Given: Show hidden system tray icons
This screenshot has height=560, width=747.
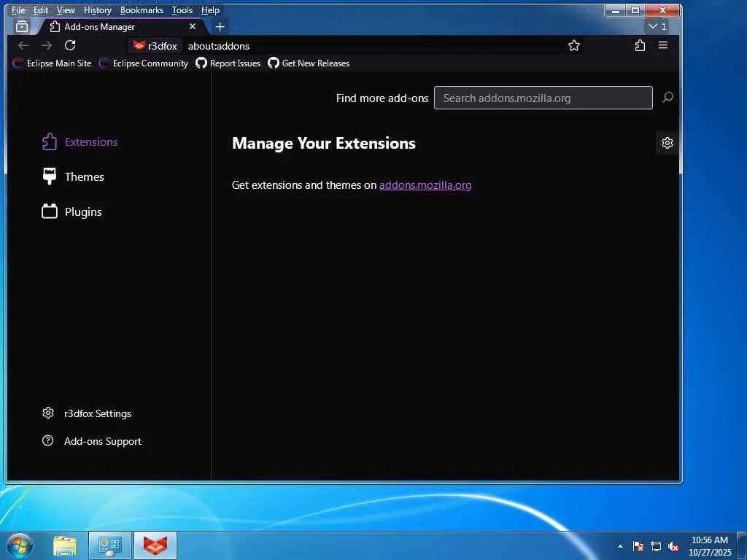Looking at the screenshot, I should [620, 546].
